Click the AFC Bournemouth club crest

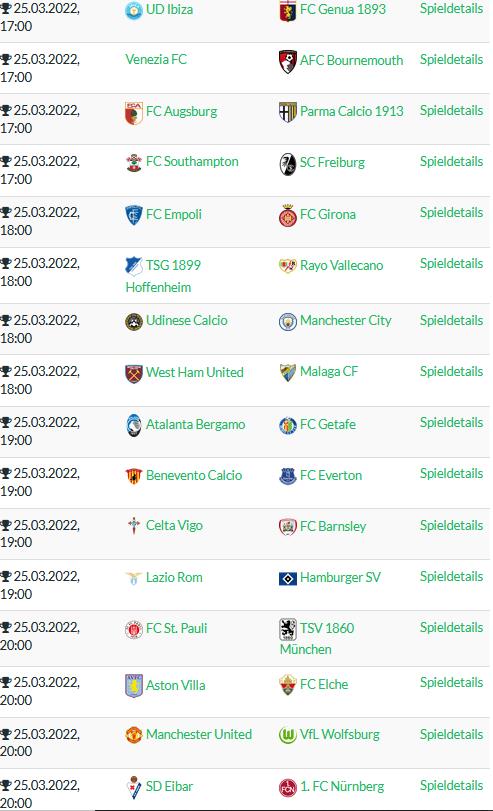(x=288, y=61)
